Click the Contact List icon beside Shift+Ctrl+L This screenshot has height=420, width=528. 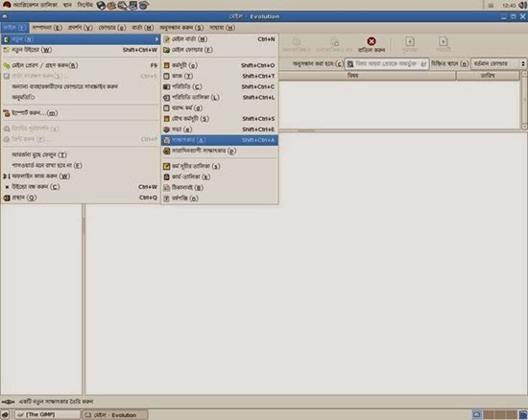pos(166,98)
